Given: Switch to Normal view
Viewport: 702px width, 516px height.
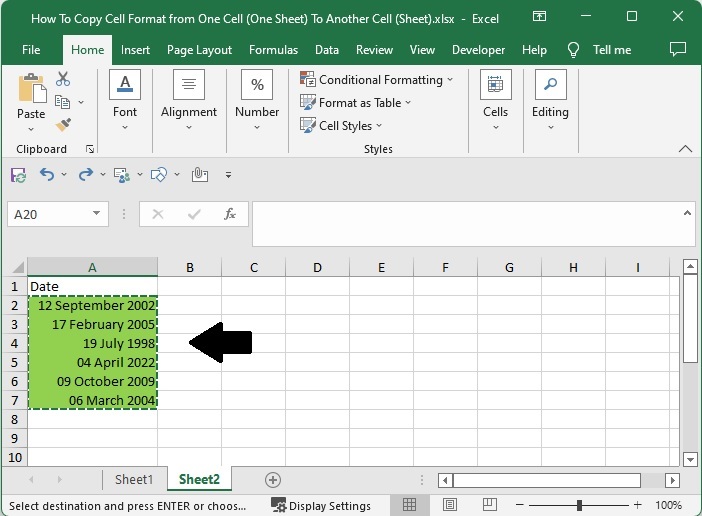Looking at the screenshot, I should coord(409,505).
